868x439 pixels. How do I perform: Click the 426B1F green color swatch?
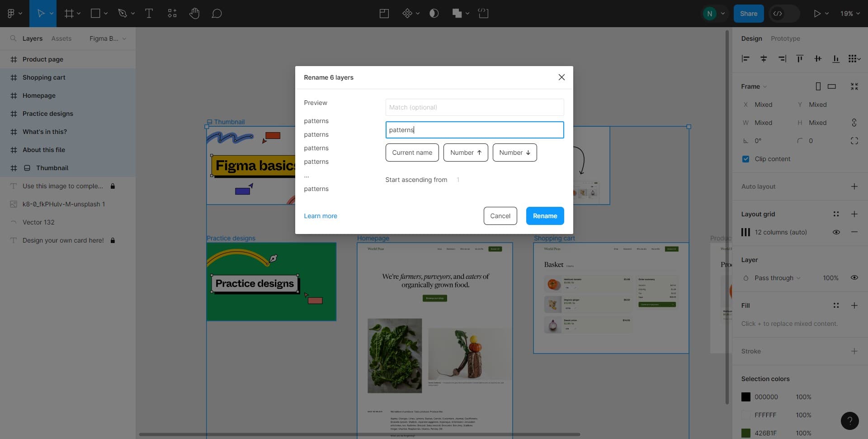(745, 433)
